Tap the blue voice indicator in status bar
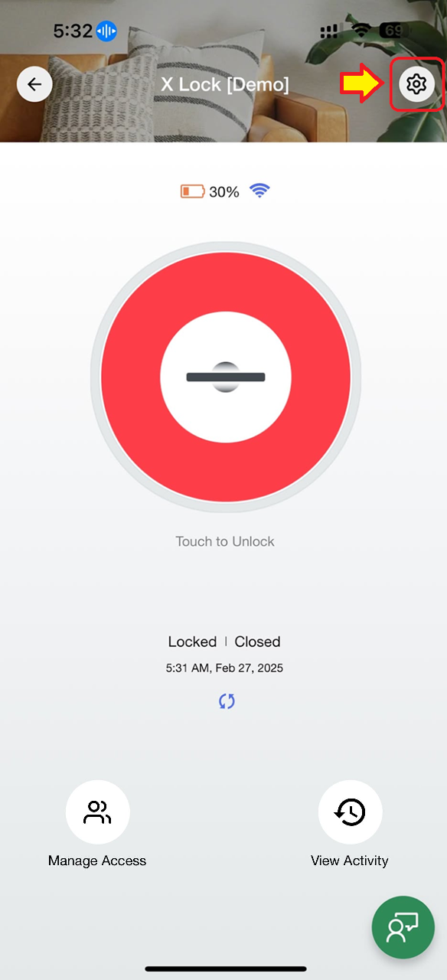 point(106,31)
